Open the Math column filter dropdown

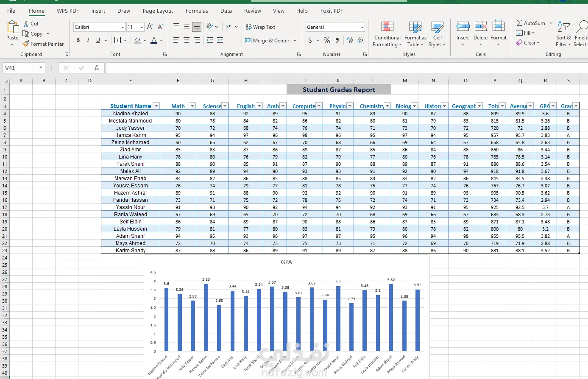pos(192,106)
